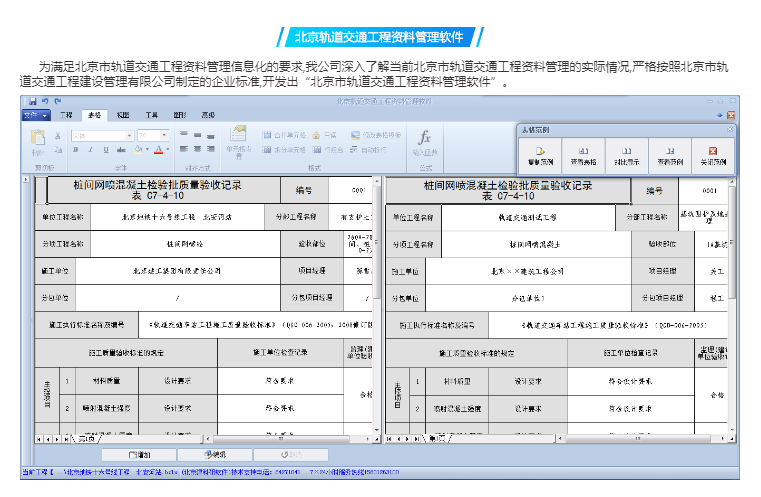Click the left pane horizontal scrollbar
The width and height of the screenshot is (761, 497).
click(289, 439)
